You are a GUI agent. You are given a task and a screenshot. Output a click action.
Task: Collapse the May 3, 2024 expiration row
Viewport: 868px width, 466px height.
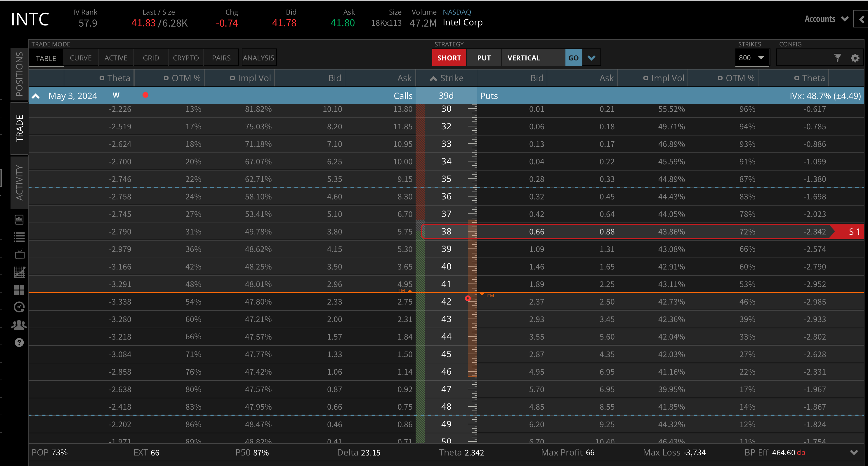(x=36, y=96)
